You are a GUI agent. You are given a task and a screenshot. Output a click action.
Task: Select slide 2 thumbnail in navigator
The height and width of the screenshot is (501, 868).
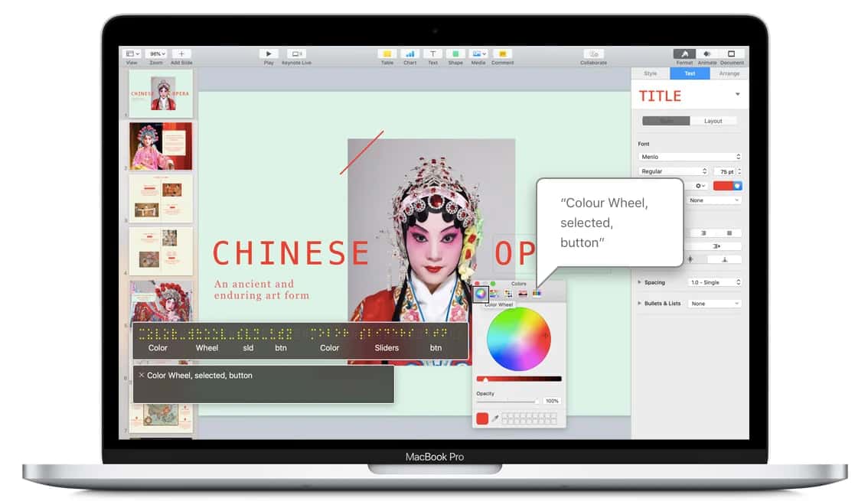tap(161, 146)
